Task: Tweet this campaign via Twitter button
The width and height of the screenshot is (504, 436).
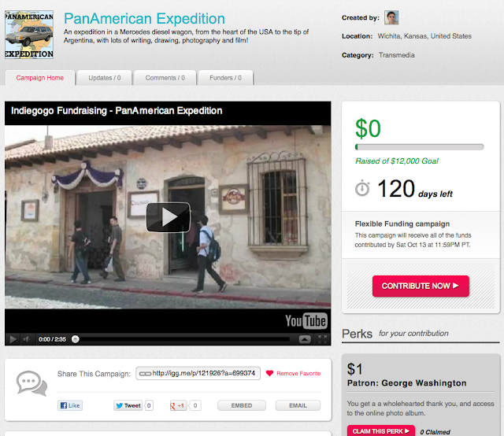Action: tap(128, 405)
